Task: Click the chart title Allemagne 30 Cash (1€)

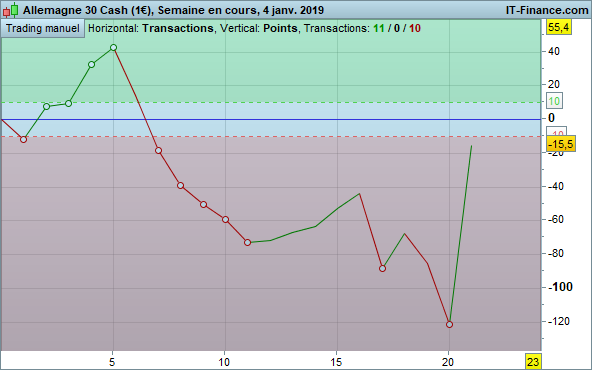Action: pyautogui.click(x=87, y=10)
